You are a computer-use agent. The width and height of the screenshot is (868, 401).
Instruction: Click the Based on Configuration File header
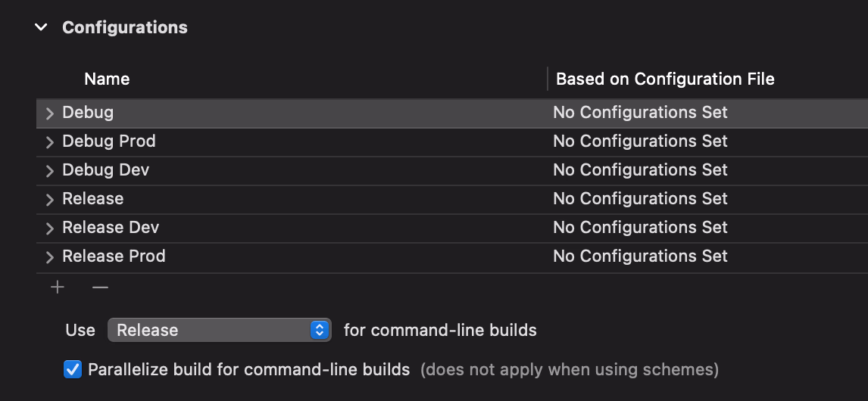coord(665,79)
